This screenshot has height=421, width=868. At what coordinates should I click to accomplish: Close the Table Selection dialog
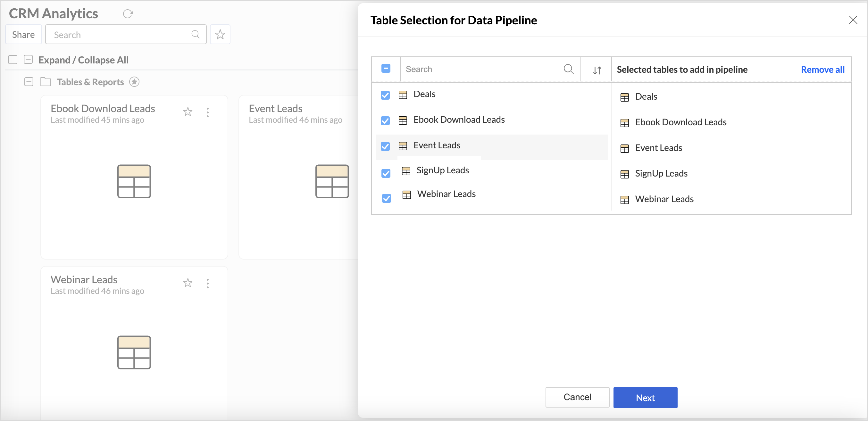[x=853, y=20]
